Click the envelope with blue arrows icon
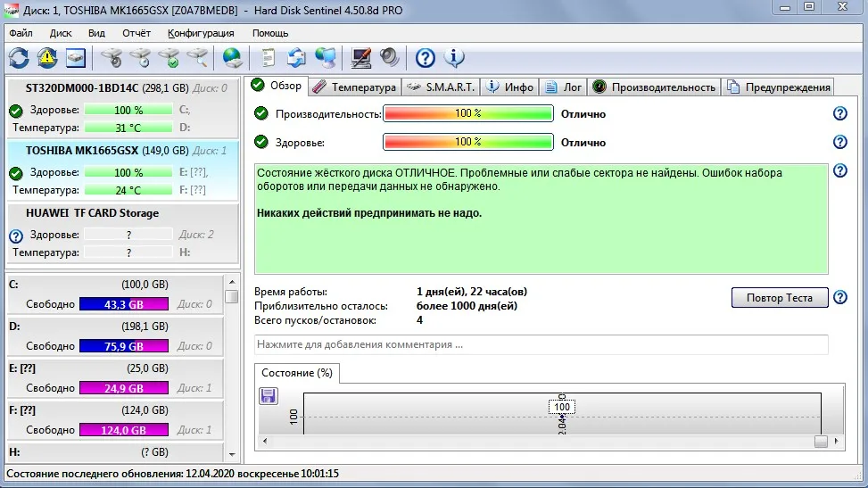The height and width of the screenshot is (488, 868). coord(297,58)
